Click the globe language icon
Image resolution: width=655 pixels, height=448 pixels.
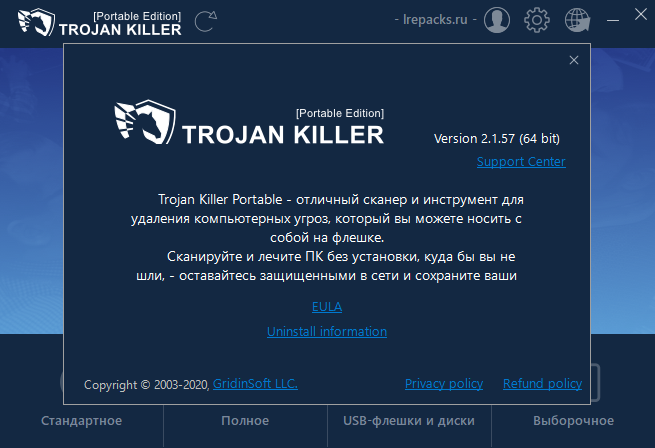pyautogui.click(x=577, y=20)
